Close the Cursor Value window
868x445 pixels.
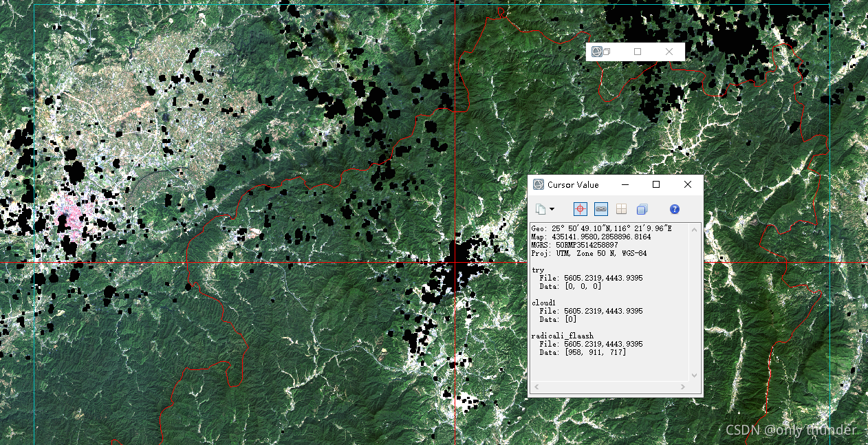688,184
